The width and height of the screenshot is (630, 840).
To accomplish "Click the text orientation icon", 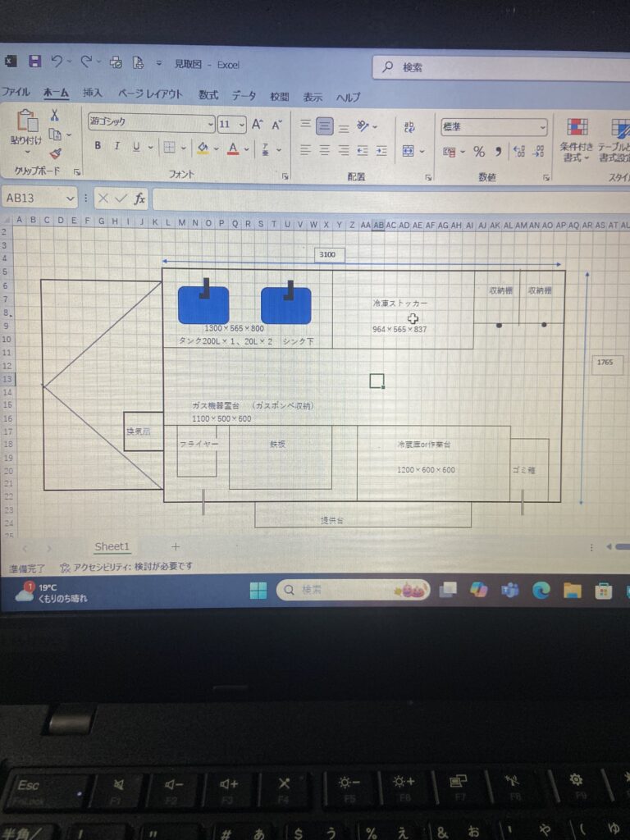I will tap(363, 126).
